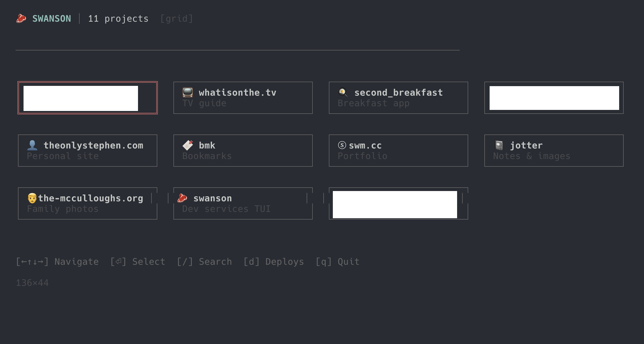Trigger the [⏎] Select action
The height and width of the screenshot is (344, 644).
coord(137,261)
